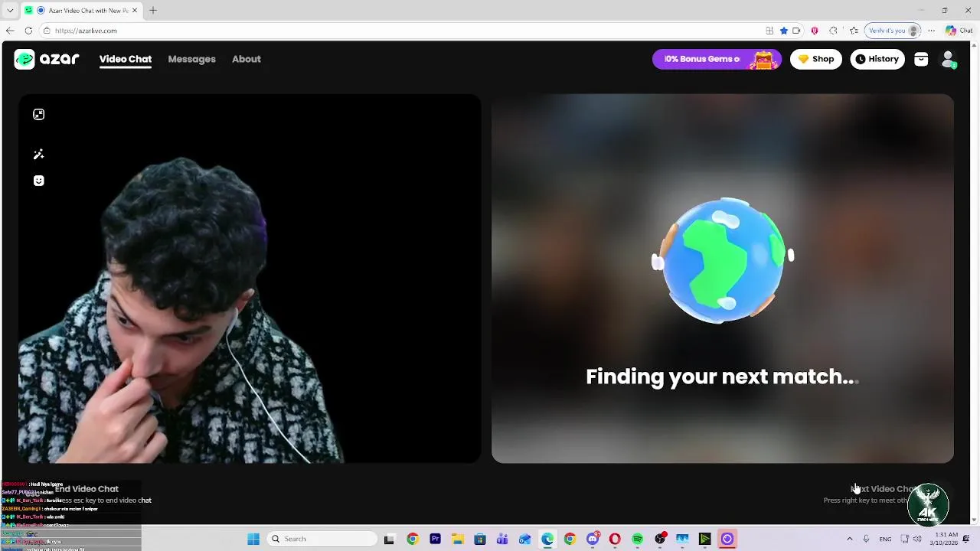This screenshot has width=980, height=551.
Task: Open the profile avatar menu
Action: click(949, 59)
